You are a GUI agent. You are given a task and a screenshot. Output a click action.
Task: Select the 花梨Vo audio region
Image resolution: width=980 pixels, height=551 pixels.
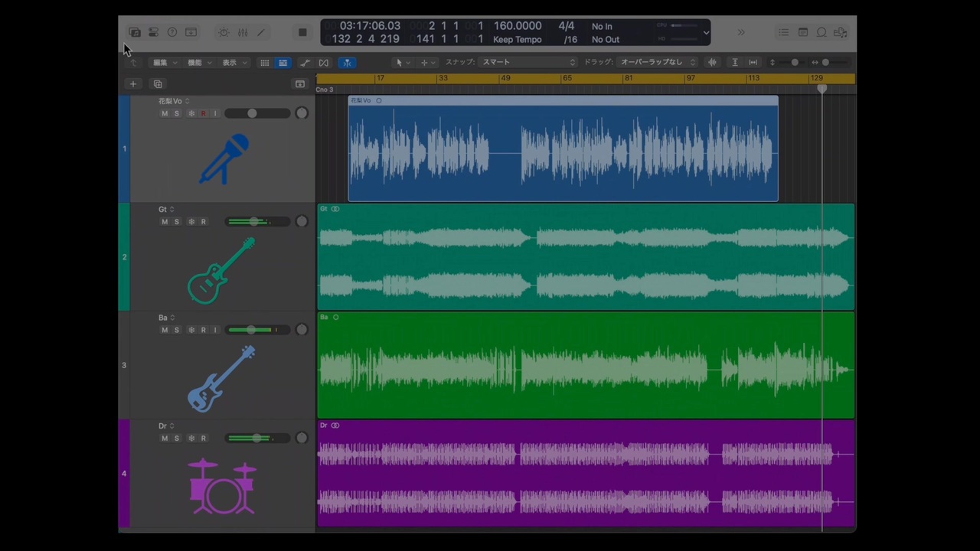tap(563, 149)
